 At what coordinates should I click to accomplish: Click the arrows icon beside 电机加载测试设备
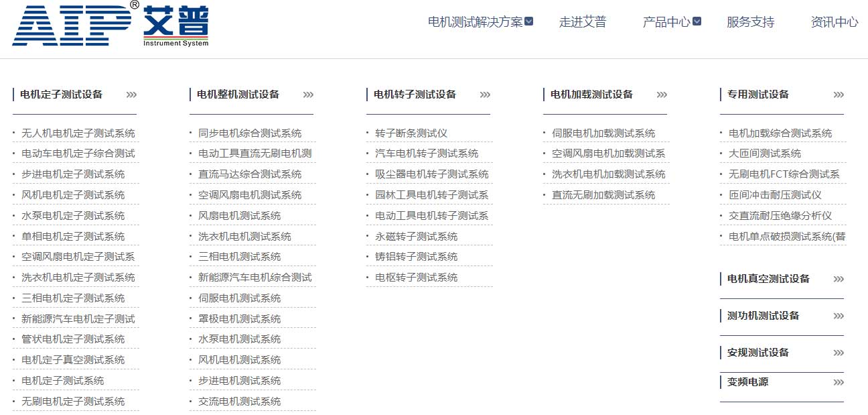662,95
